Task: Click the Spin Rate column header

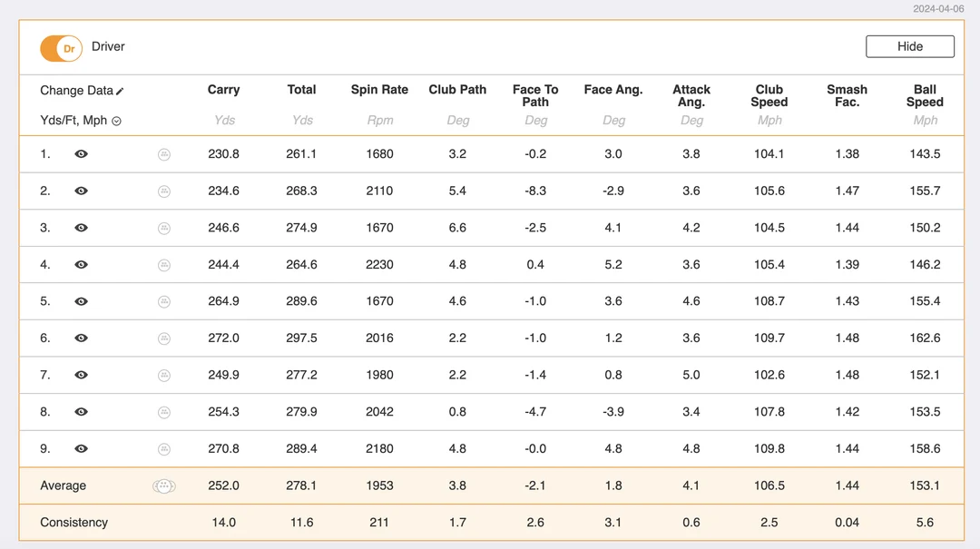Action: (379, 90)
